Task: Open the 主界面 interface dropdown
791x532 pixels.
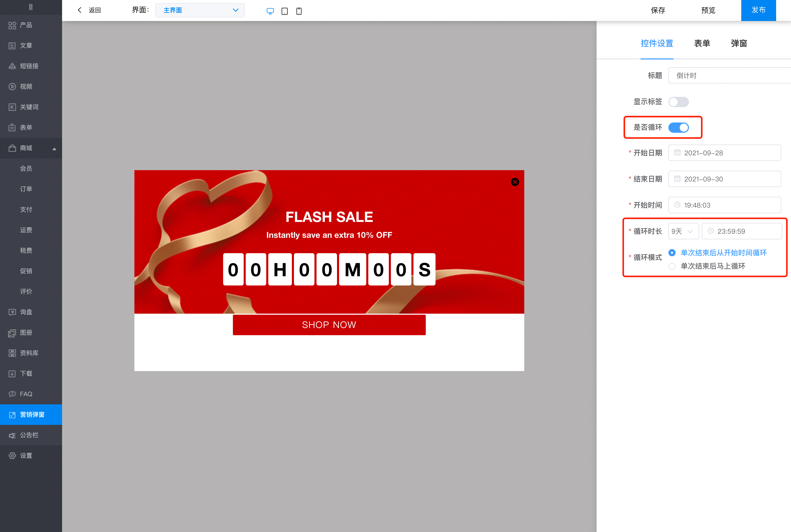Action: point(200,10)
